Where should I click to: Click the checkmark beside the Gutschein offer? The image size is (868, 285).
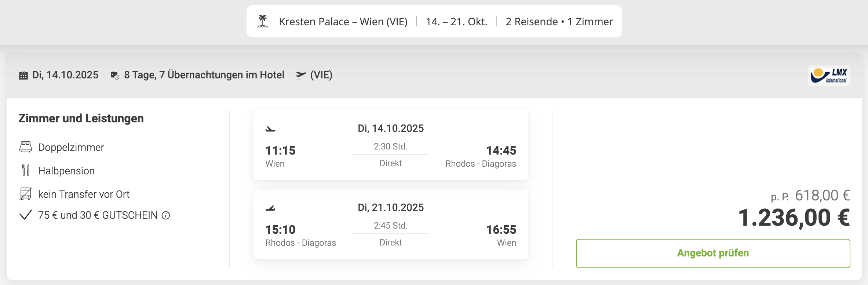[25, 215]
